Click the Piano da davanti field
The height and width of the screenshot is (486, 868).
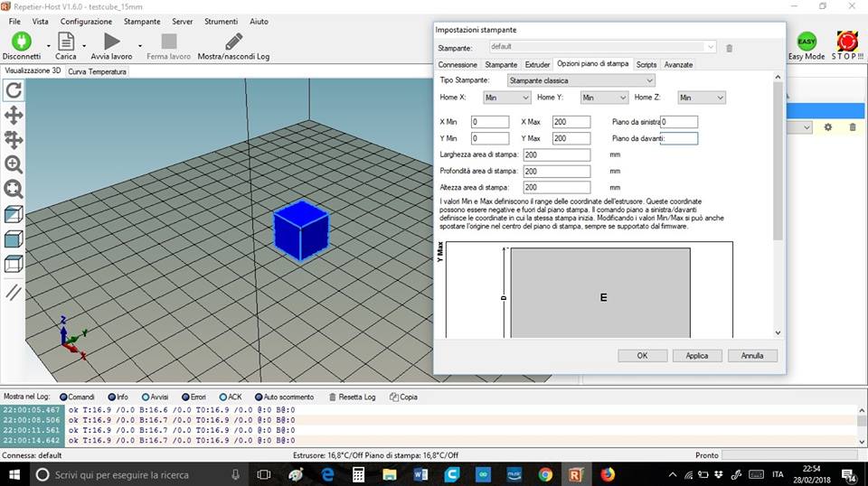[679, 138]
